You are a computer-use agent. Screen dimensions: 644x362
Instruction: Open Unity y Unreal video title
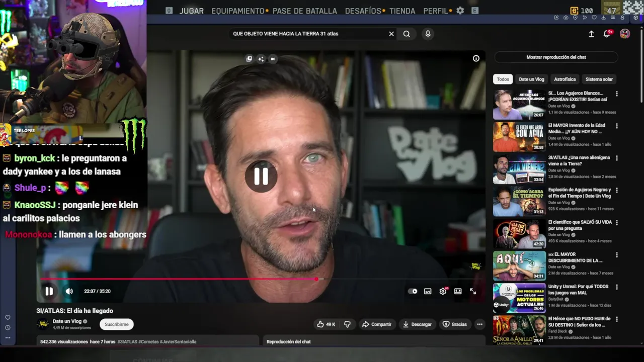coord(578,289)
